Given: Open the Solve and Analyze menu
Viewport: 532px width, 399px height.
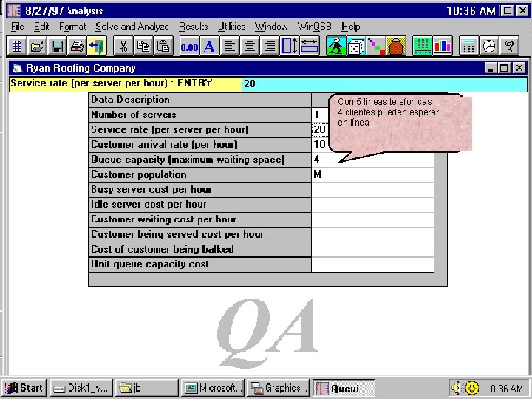Looking at the screenshot, I should (132, 26).
